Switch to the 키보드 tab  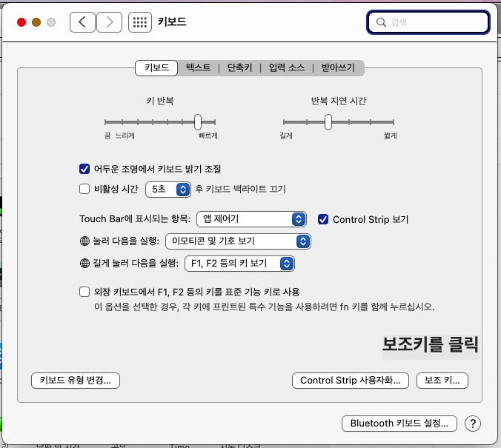pos(156,67)
